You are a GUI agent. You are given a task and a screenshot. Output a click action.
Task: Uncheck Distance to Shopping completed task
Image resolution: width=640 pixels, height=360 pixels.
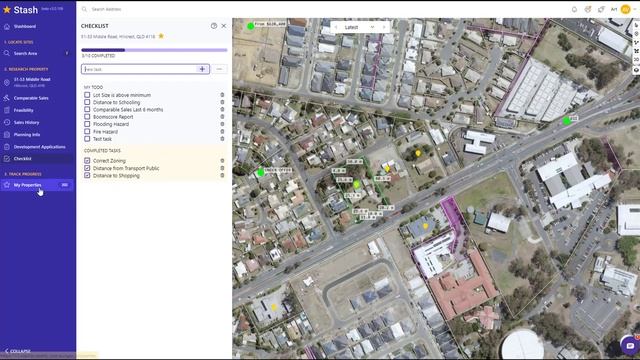(x=87, y=176)
